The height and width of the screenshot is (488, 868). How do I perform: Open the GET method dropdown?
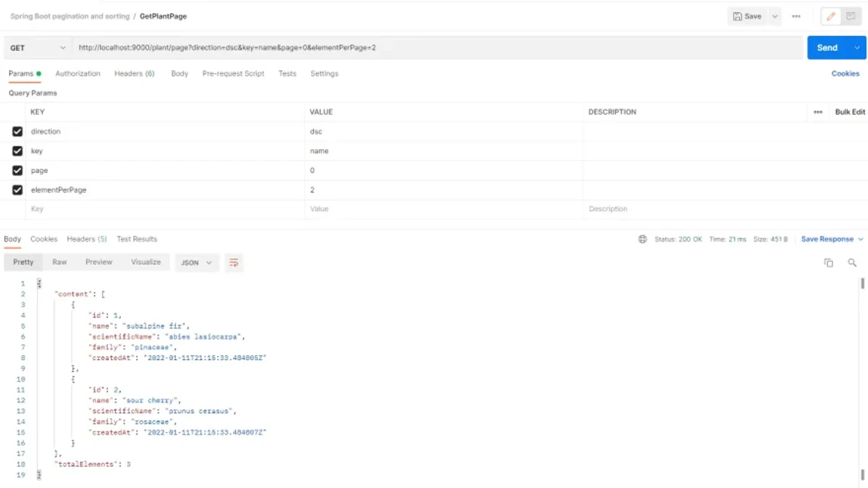tap(37, 48)
